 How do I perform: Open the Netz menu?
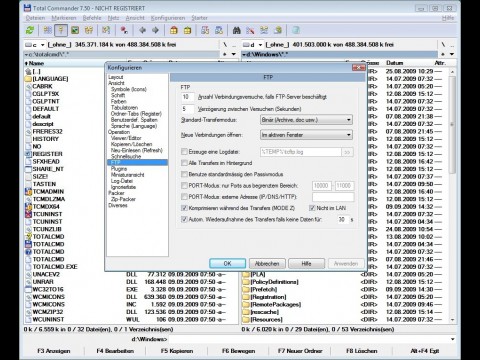pos(113,18)
